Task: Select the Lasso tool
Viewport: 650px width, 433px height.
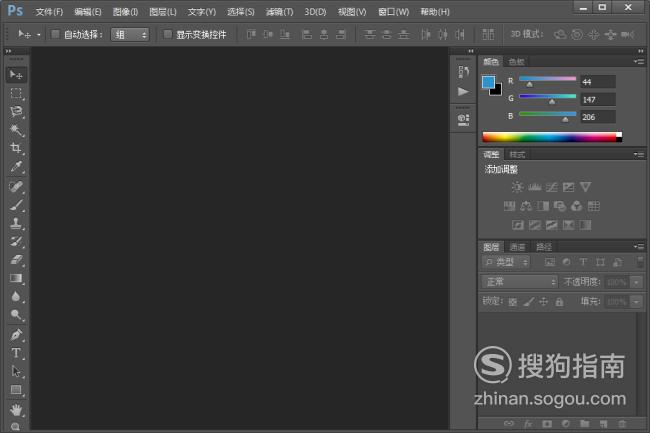Action: 16,111
